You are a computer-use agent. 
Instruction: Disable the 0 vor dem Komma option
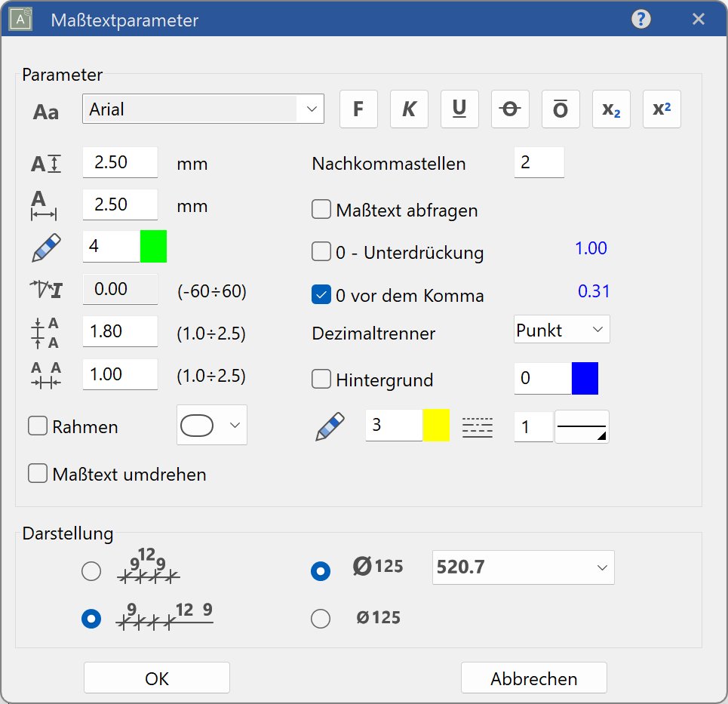323,295
